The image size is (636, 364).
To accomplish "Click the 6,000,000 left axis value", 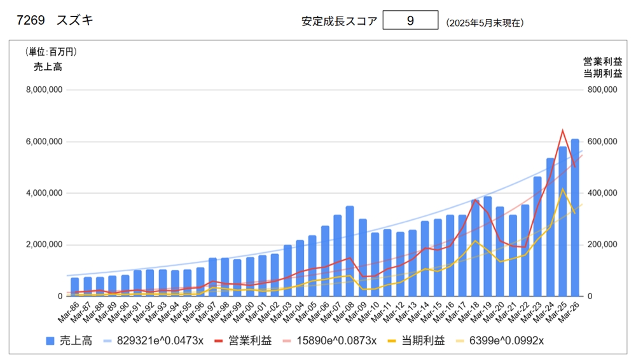I will click(x=45, y=142).
